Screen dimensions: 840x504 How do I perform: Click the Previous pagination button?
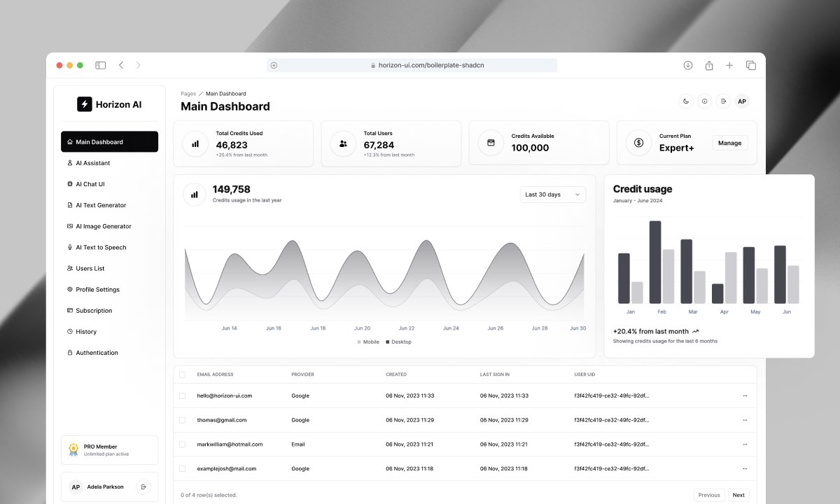[709, 495]
